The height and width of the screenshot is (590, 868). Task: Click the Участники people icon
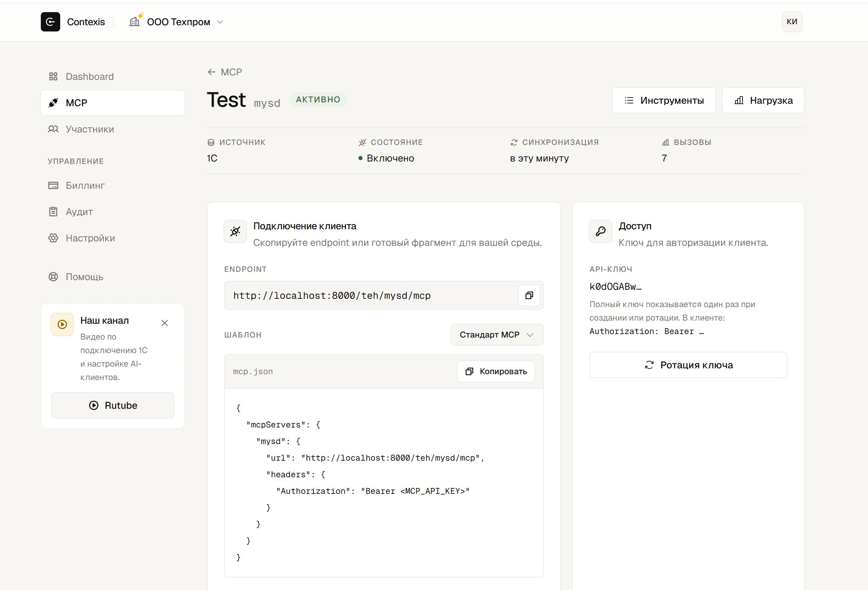tap(53, 129)
